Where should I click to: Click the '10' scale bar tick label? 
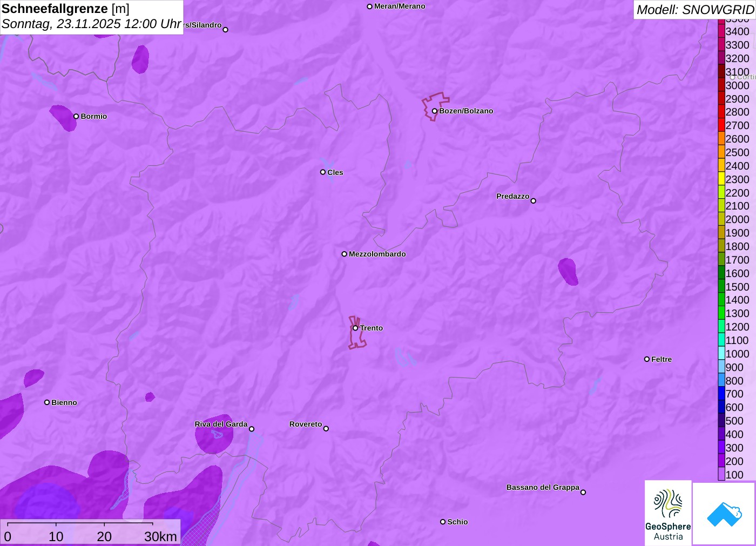click(x=56, y=536)
